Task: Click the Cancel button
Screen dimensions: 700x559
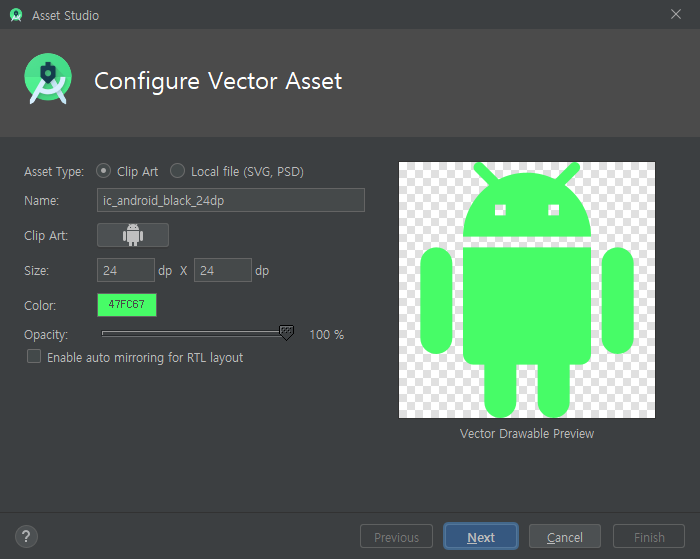Action: point(565,536)
